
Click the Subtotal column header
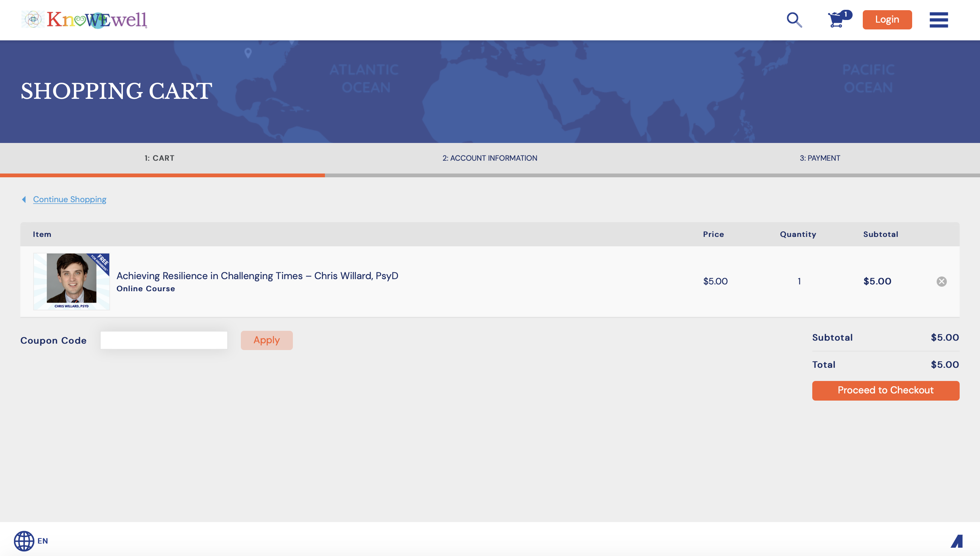[x=880, y=234]
